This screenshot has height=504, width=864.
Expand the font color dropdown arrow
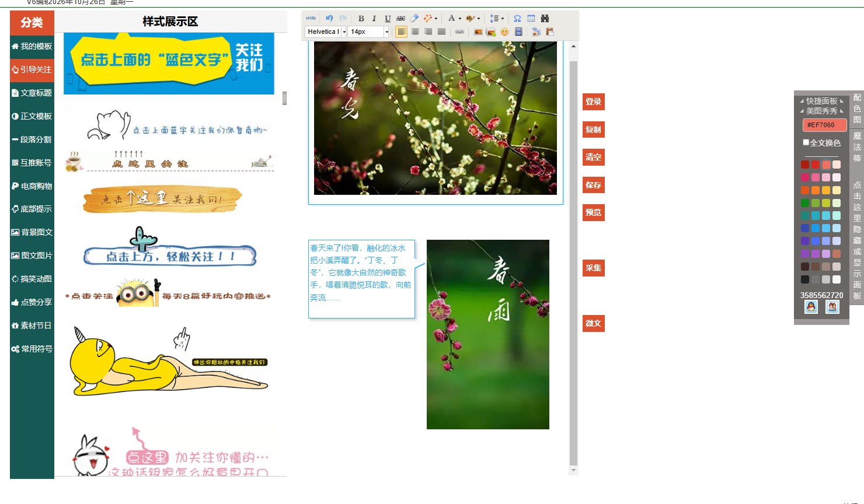[x=459, y=19]
